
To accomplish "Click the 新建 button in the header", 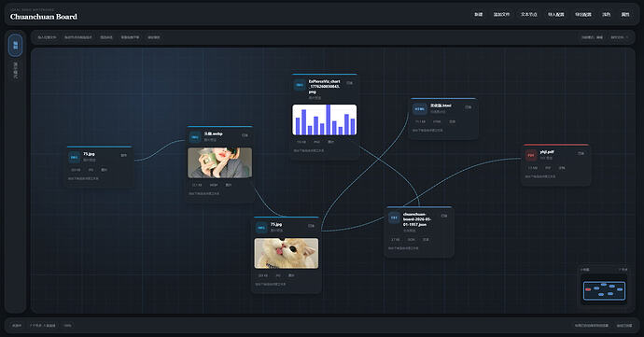I will click(x=479, y=14).
